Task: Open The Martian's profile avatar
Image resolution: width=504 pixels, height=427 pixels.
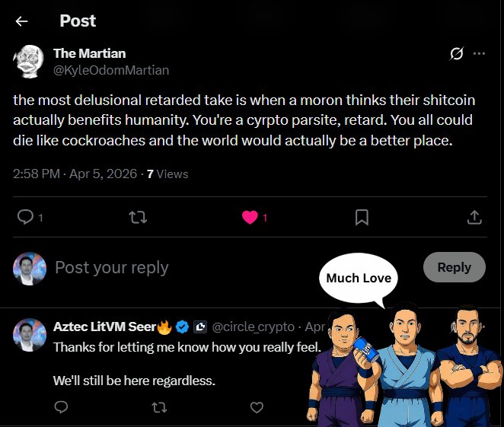Action: (x=29, y=60)
